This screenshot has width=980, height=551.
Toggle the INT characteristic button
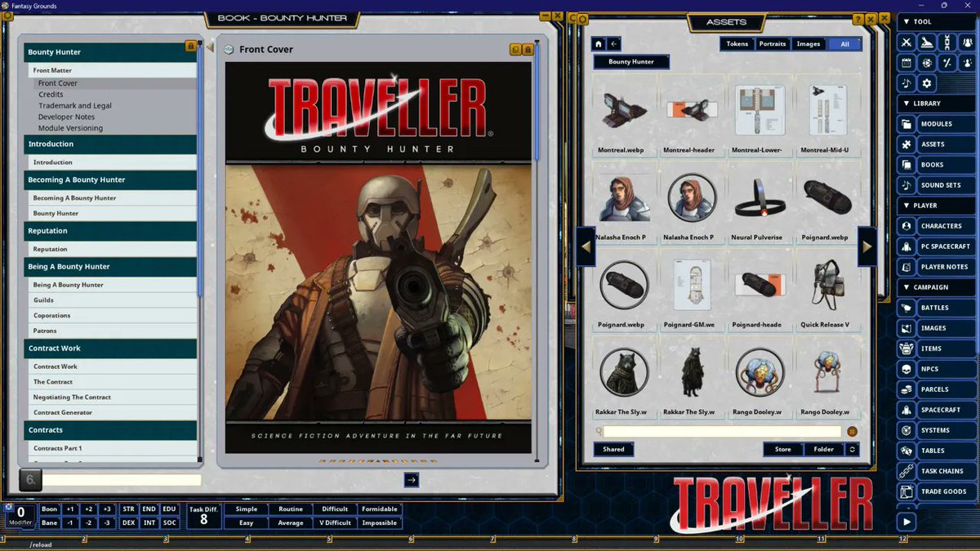pos(149,522)
